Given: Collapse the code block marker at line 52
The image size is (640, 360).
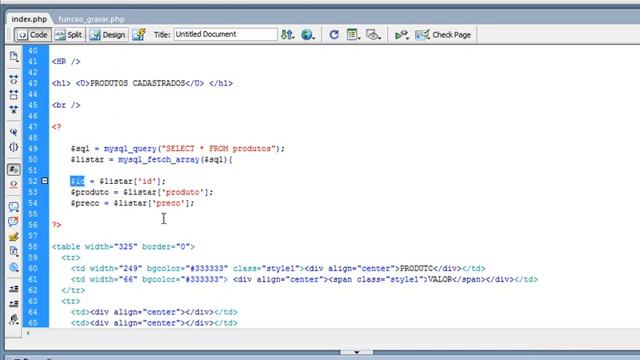Looking at the screenshot, I should (44, 181).
